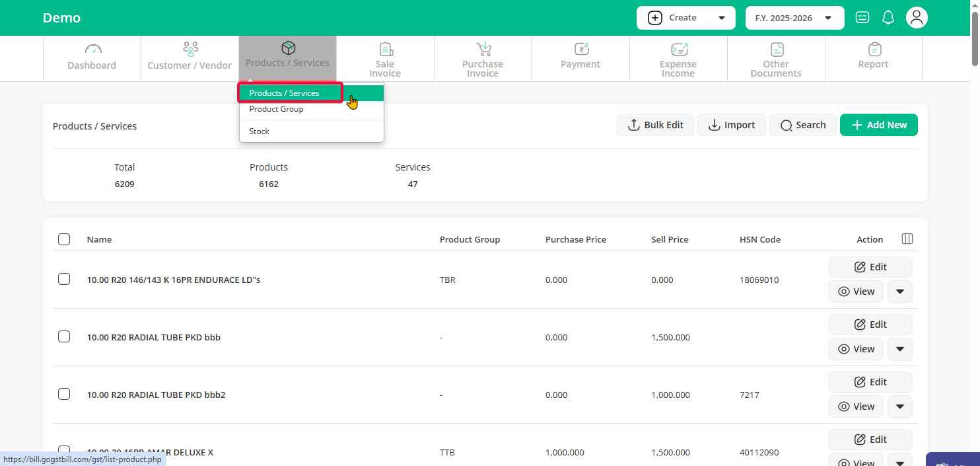Go to Dashboard gauge icon
This screenshot has width=980, height=466.
[x=92, y=50]
